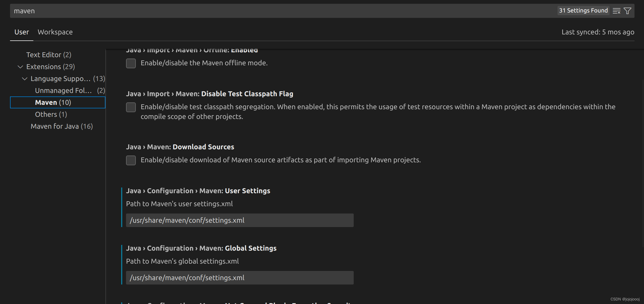Screen dimensions: 644x304
Task: Click the 31 Settings Found badge
Action: [583, 11]
